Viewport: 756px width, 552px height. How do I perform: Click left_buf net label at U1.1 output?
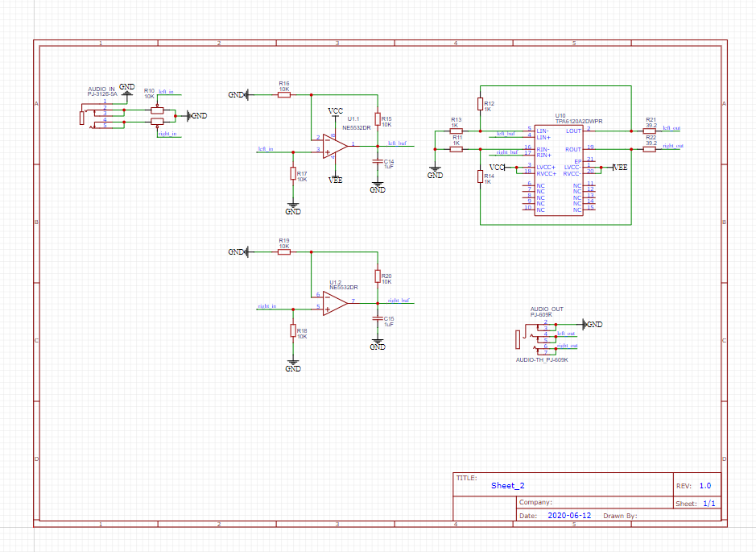pyautogui.click(x=397, y=143)
